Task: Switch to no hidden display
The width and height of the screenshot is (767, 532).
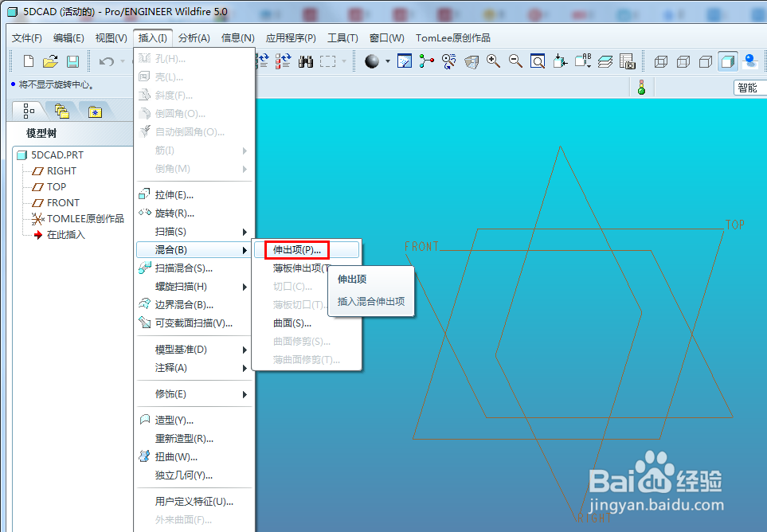Action: [x=706, y=61]
